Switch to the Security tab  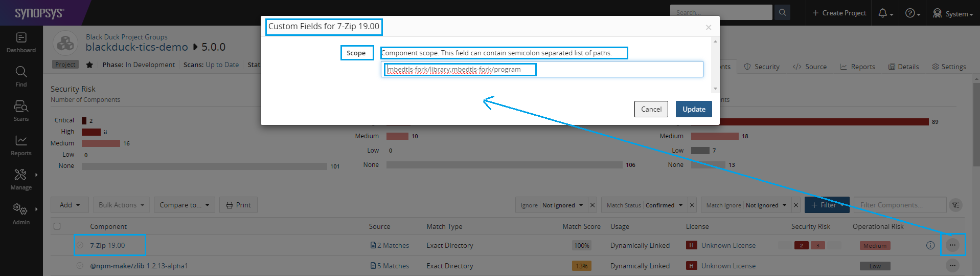pyautogui.click(x=762, y=67)
